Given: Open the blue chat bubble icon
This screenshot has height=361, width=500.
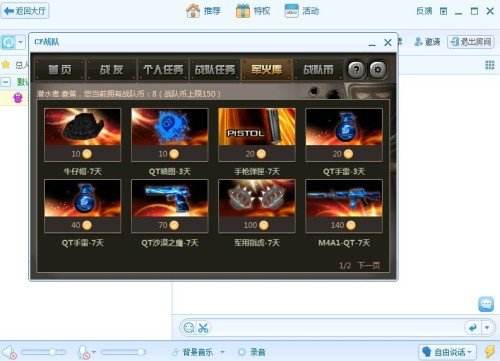Looking at the screenshot, I should pyautogui.click(x=486, y=304).
